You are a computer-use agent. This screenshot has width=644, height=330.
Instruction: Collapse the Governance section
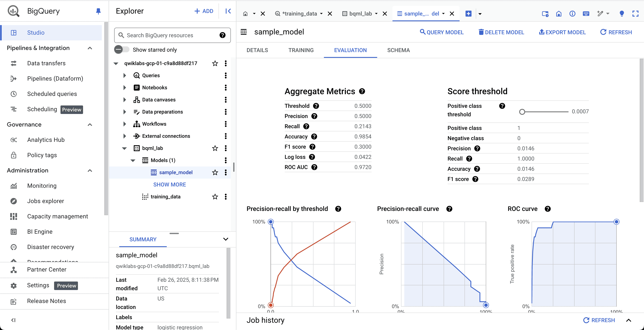click(90, 125)
